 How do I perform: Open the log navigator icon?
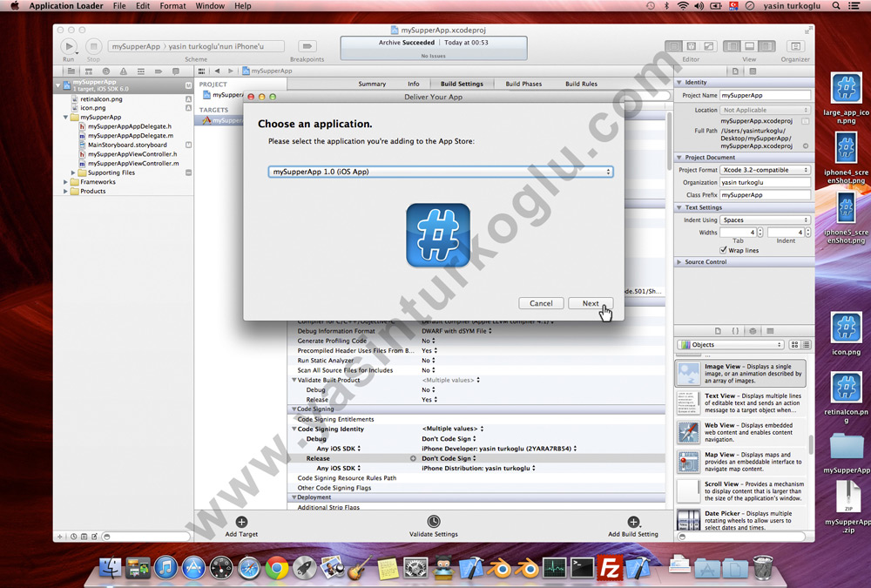coord(176,71)
